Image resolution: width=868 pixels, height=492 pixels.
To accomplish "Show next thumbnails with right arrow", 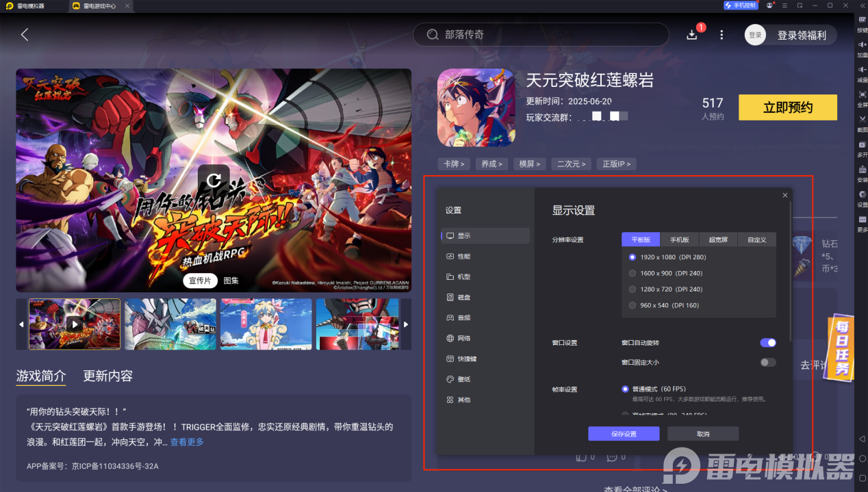I will point(406,324).
